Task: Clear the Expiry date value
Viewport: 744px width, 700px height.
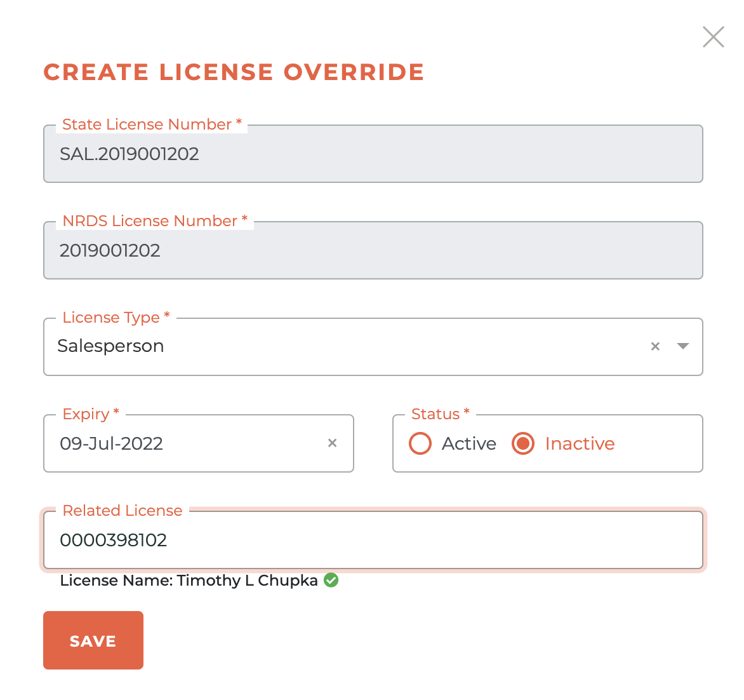Action: tap(332, 443)
